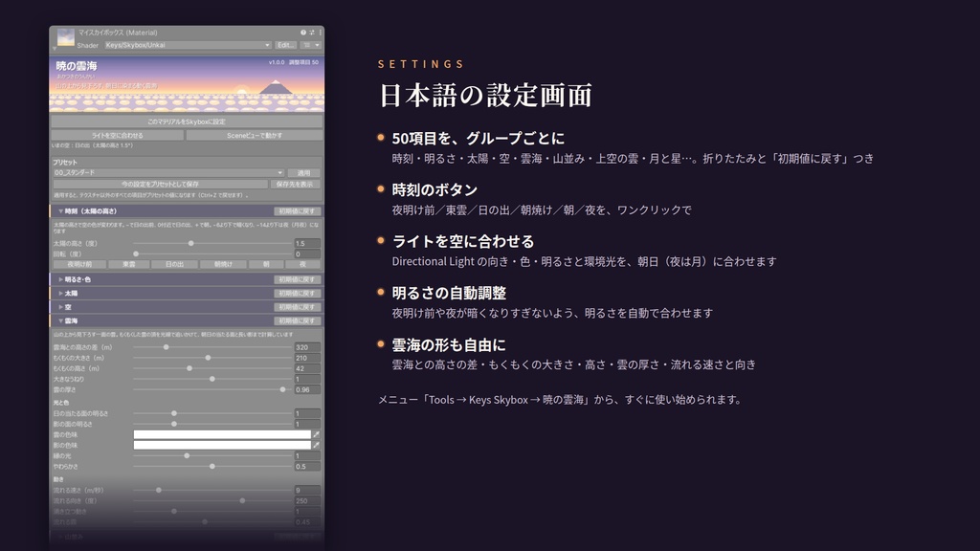Click 今の設定をプリセットとして保存 button
Image resolution: width=980 pixels, height=551 pixels.
click(160, 185)
